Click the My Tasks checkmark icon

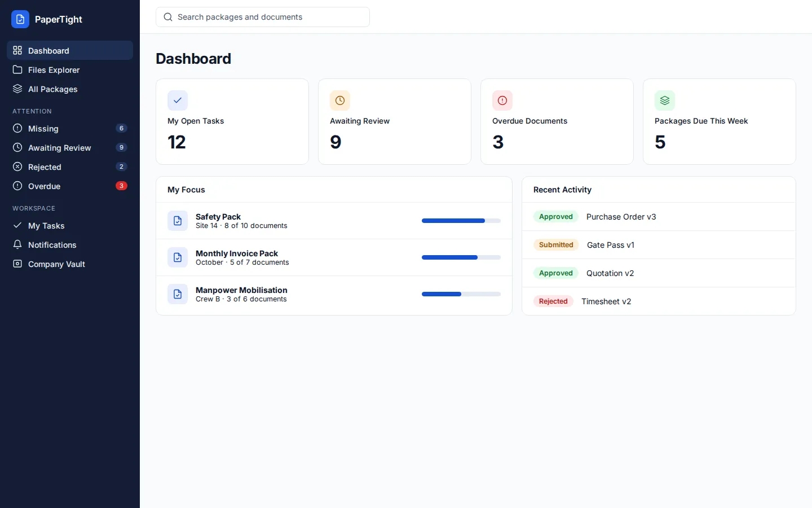point(17,225)
